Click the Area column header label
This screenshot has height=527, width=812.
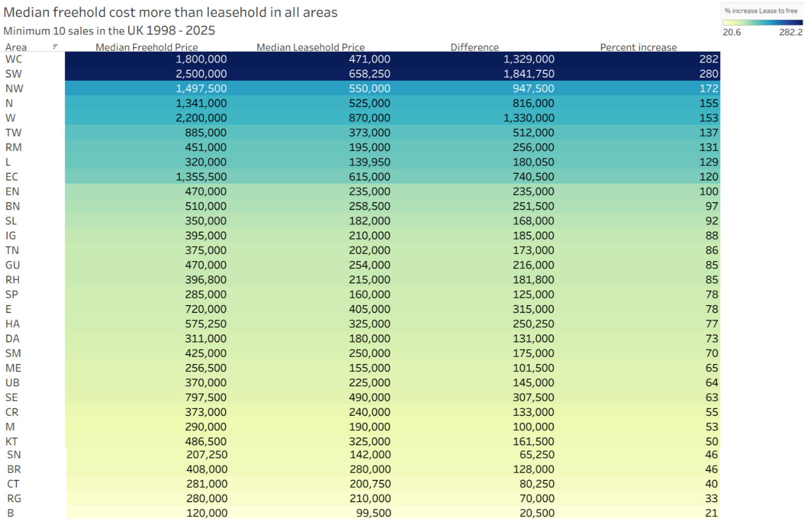click(16, 47)
